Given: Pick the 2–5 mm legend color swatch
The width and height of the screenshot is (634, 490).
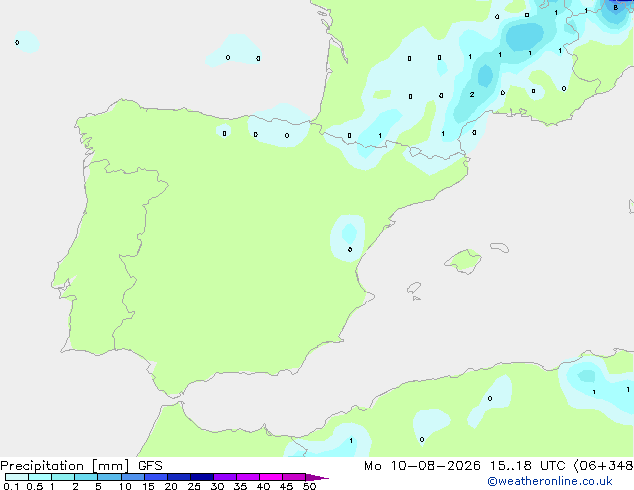Looking at the screenshot, I should coord(86,477).
